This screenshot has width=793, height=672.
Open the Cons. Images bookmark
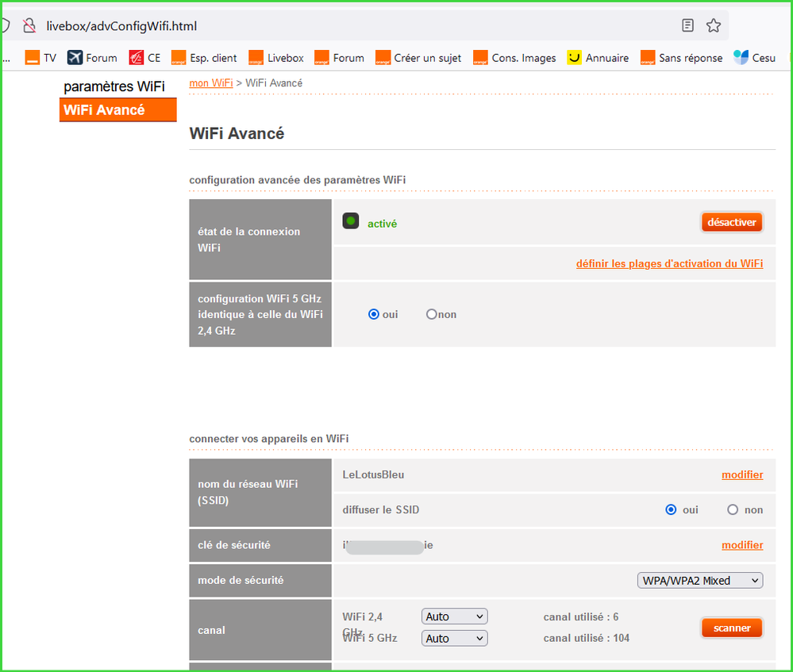pyautogui.click(x=514, y=58)
